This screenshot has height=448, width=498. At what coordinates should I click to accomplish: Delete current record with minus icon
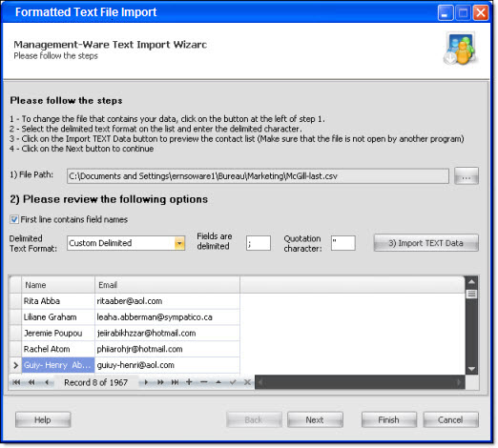click(204, 382)
